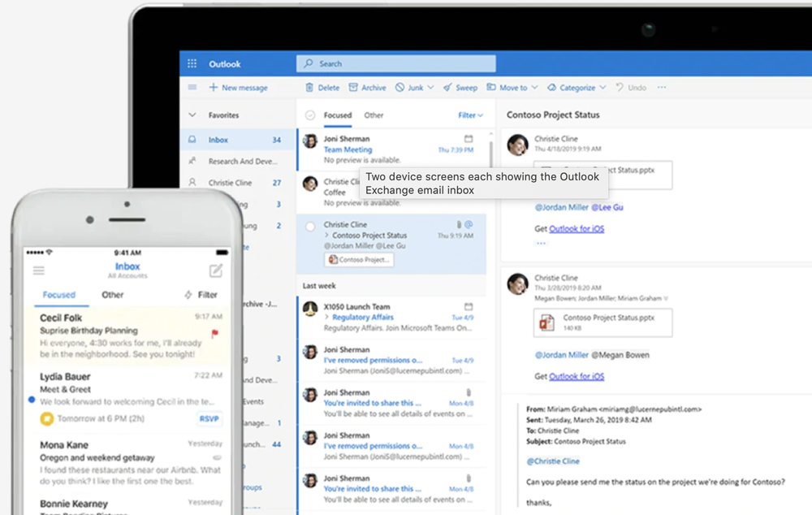Open Outlook for iOS link in first message
Image resolution: width=812 pixels, height=515 pixels.
(x=577, y=228)
